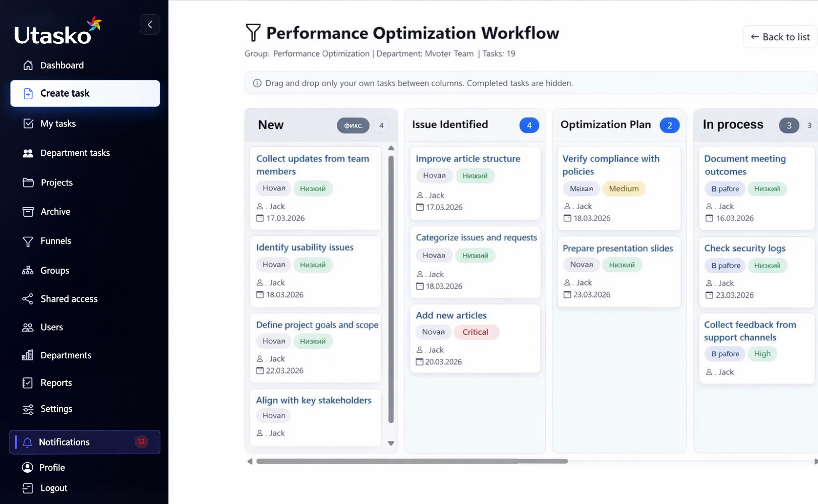Click the board's horizontal scrollbar
The width and height of the screenshot is (818, 504).
click(412, 461)
